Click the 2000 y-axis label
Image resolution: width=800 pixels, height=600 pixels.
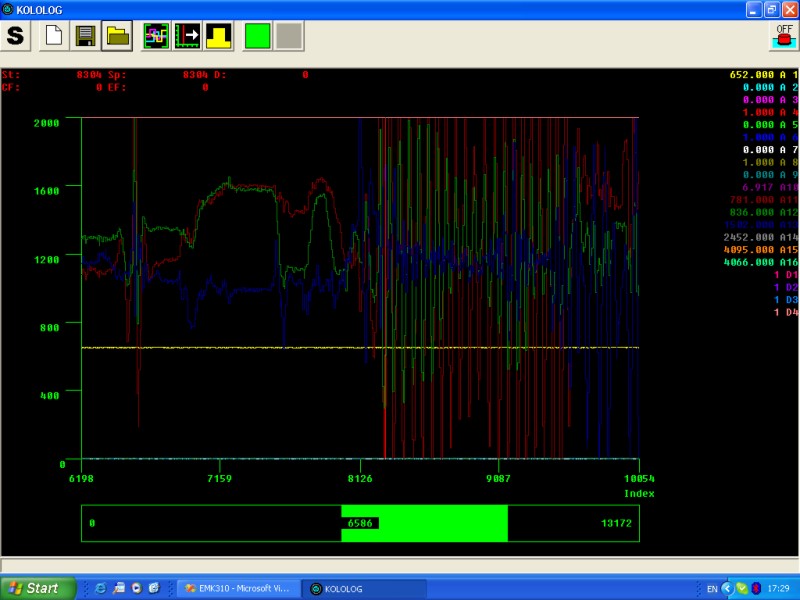[46, 123]
